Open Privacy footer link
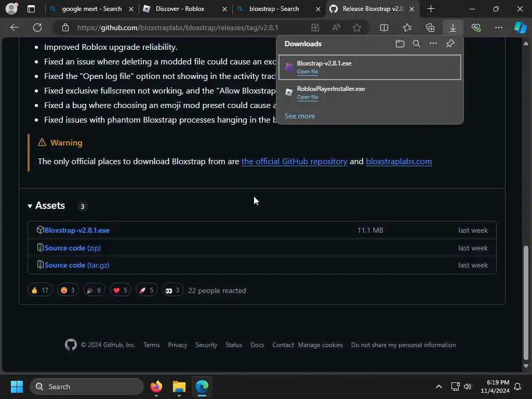Screen dimensions: 532x399 [178, 345]
